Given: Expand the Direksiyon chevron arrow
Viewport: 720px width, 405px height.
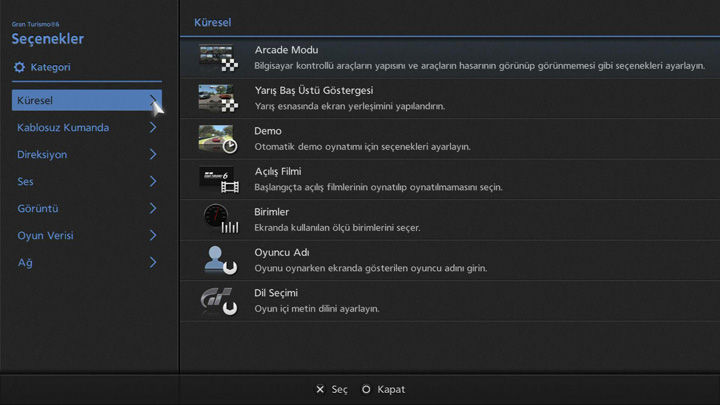Looking at the screenshot, I should point(153,155).
